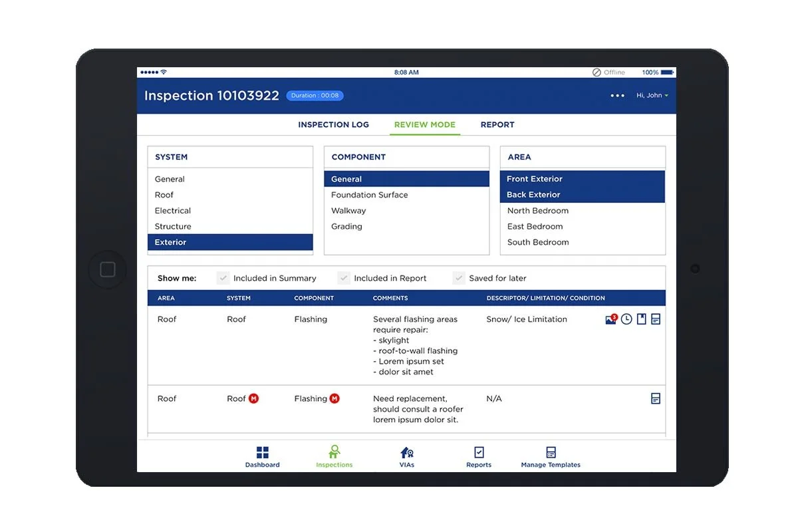Viewport: 798px width, 532px height.
Task: Open Reports from the bottom navigation
Action: (479, 457)
